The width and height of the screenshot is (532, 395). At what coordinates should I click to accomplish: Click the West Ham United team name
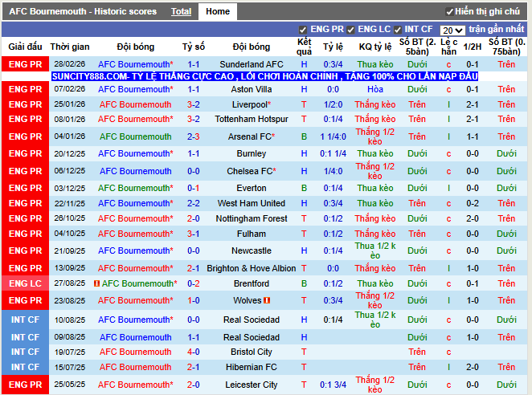click(x=252, y=203)
